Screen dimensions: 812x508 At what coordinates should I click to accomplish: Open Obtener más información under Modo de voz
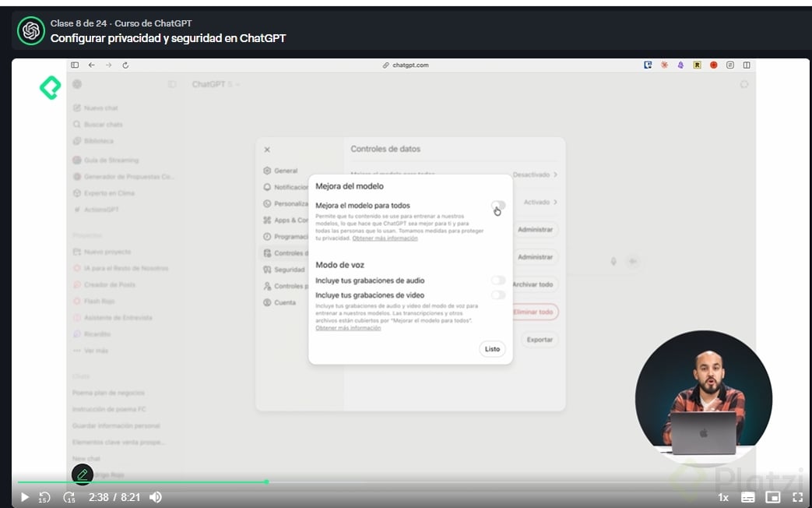(x=348, y=328)
